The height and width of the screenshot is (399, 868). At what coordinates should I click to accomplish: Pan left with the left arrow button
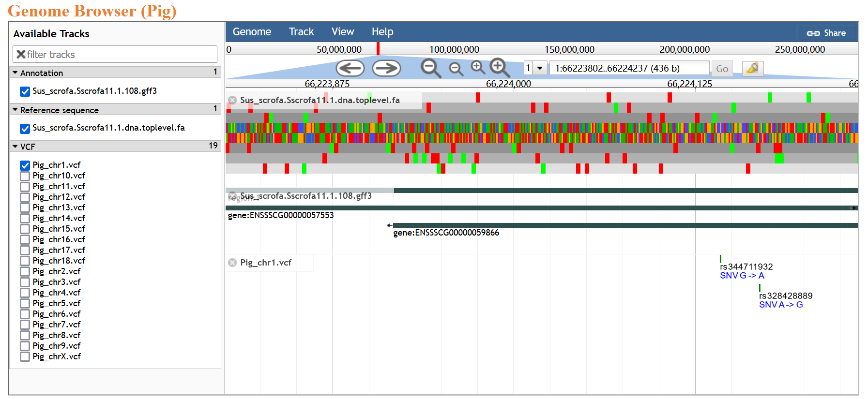350,68
